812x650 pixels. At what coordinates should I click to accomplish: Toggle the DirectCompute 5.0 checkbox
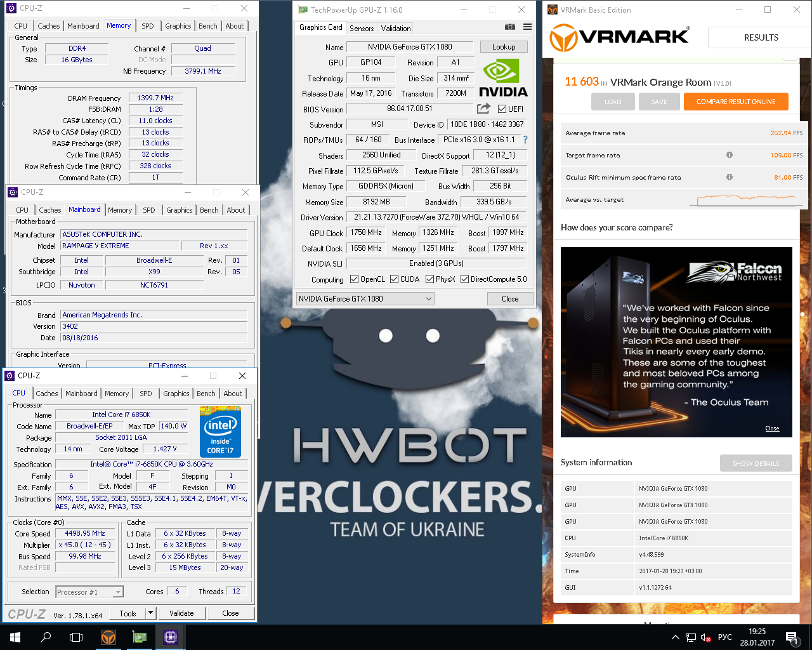(x=464, y=279)
